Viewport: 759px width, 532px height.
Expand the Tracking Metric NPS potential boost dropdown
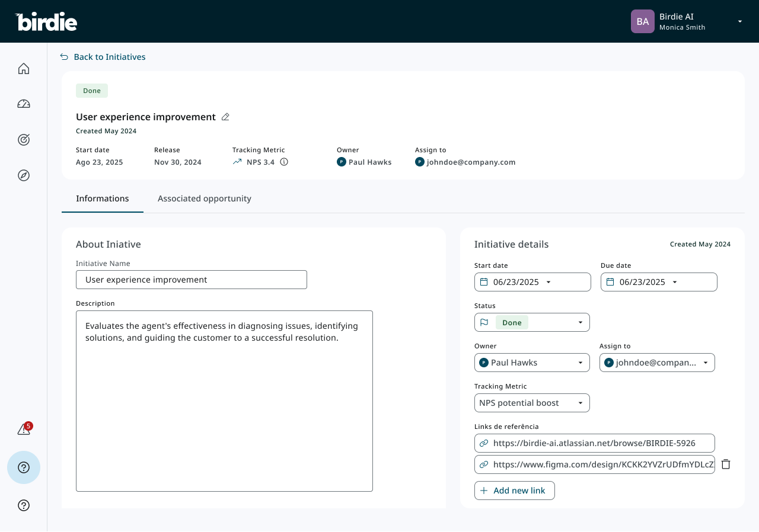click(532, 403)
